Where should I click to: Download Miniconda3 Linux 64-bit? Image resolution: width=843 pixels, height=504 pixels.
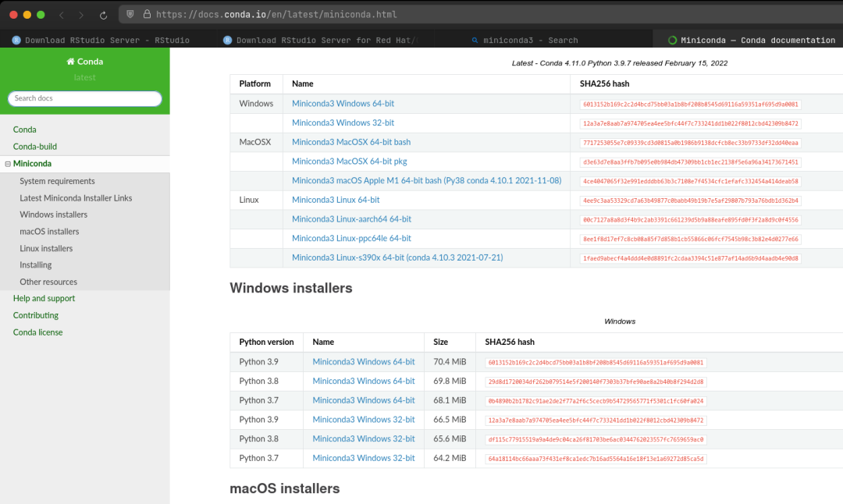point(336,200)
